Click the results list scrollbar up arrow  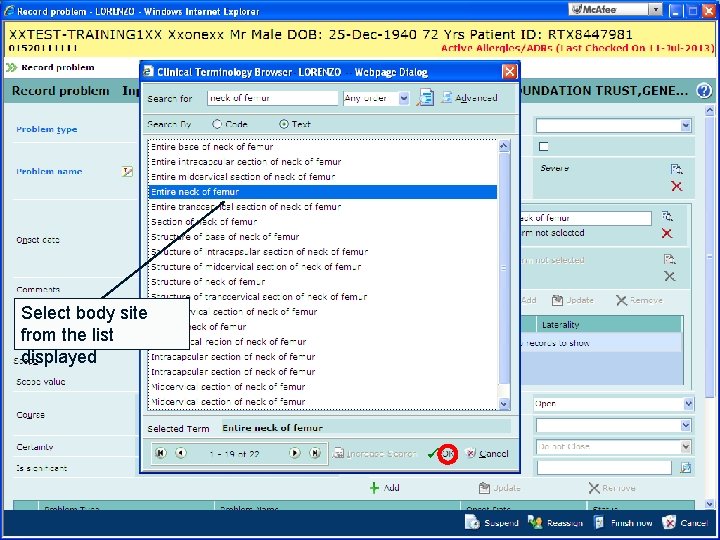(504, 146)
